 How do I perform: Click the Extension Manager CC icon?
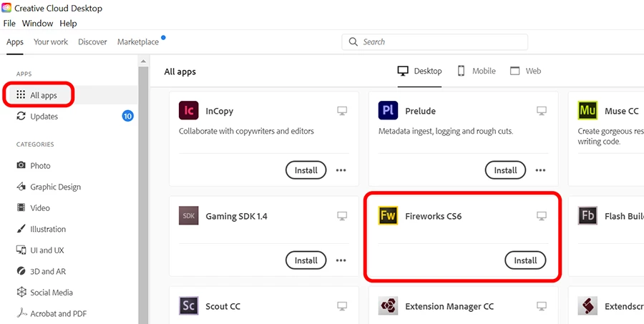[x=388, y=306]
